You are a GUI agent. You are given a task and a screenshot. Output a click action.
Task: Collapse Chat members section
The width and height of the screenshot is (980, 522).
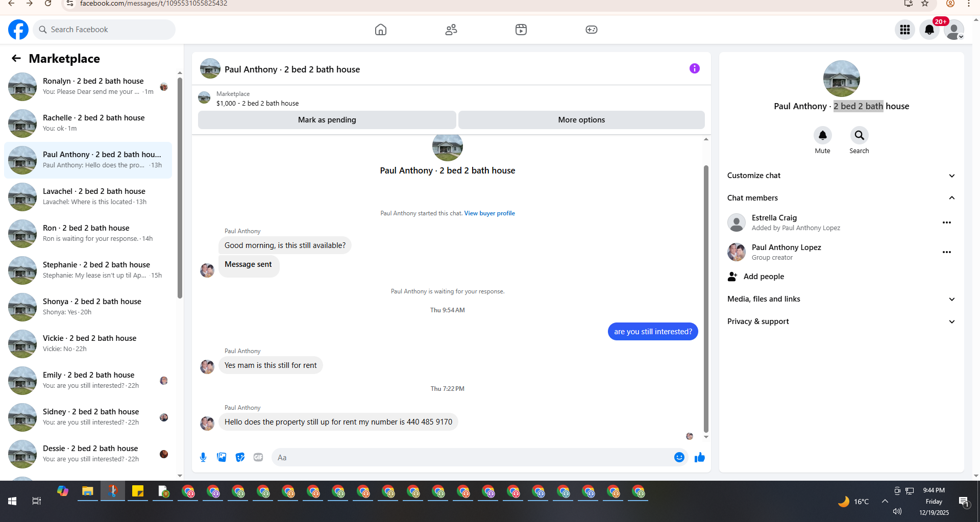pyautogui.click(x=841, y=198)
